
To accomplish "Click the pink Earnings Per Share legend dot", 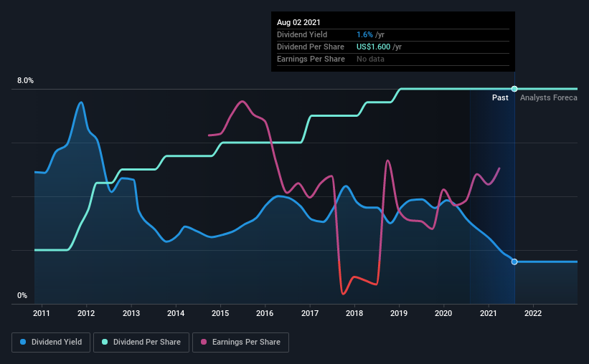I will tap(204, 342).
